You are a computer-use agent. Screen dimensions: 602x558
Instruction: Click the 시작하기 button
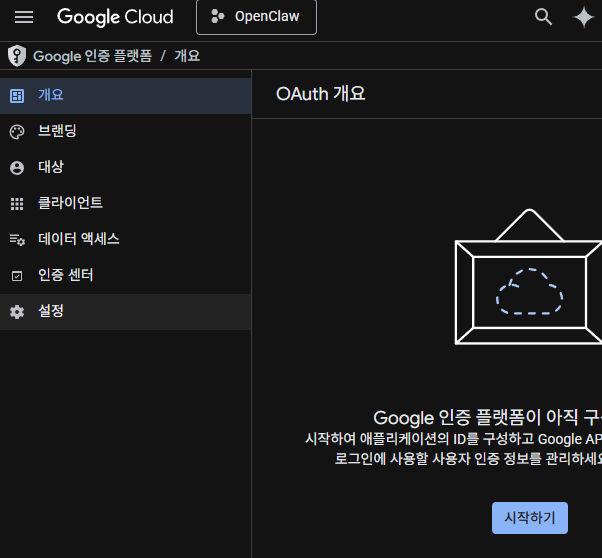tap(530, 518)
